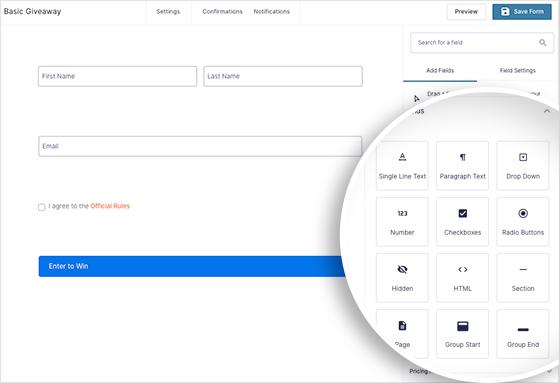Viewport: 559px width, 383px height.
Task: Open the Settings tab
Action: (x=168, y=11)
